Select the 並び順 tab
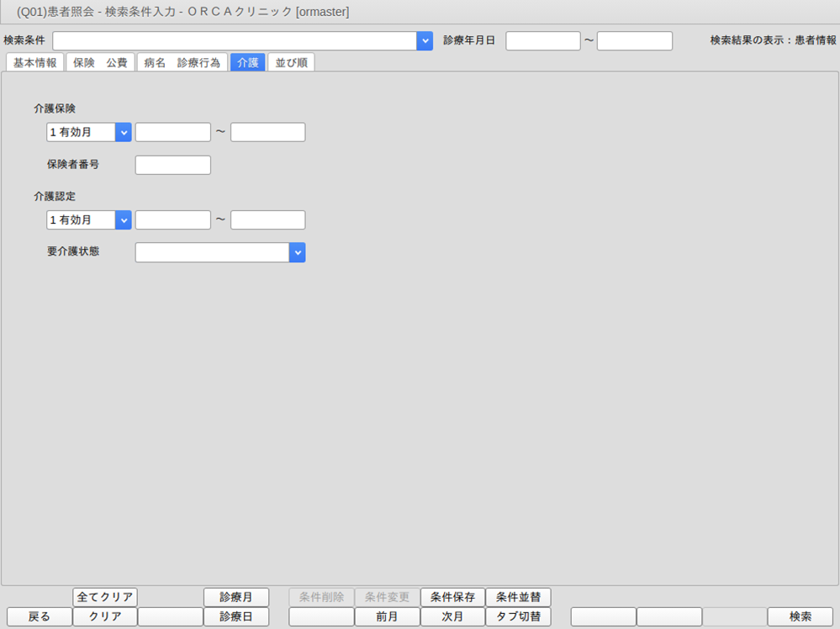The width and height of the screenshot is (840, 629). click(x=291, y=62)
